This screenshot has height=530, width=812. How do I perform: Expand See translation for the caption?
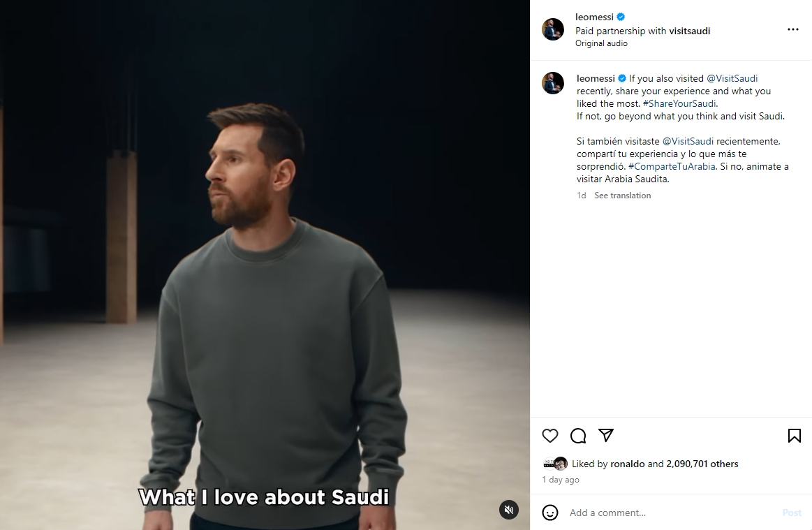click(622, 196)
